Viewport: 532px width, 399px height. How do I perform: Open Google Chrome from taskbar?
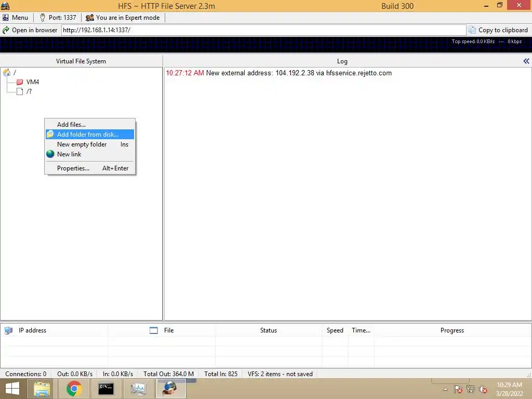(x=74, y=389)
